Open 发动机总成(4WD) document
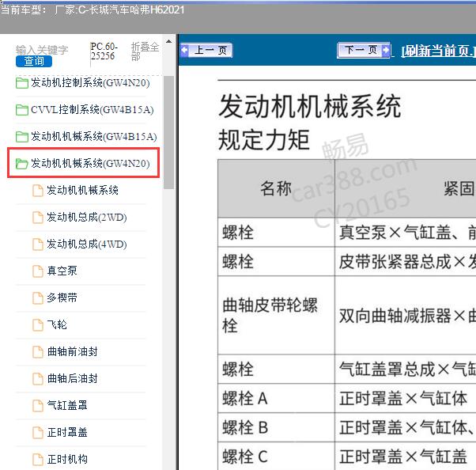The image size is (476, 470). click(x=86, y=244)
